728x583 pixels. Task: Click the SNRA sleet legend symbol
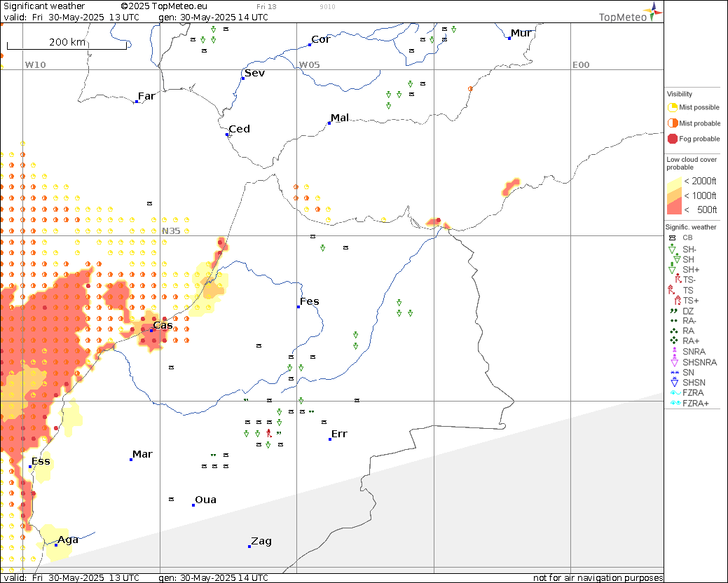[674, 351]
